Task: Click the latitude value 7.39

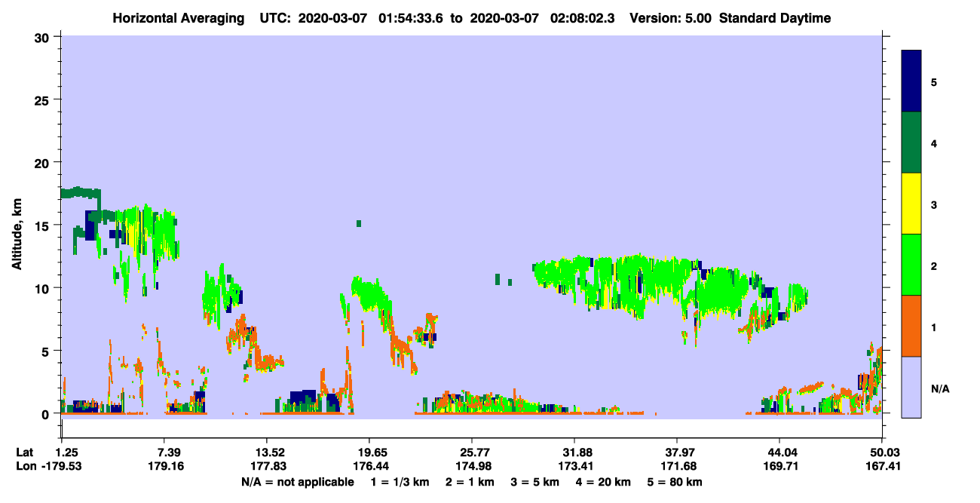Action: click(164, 452)
